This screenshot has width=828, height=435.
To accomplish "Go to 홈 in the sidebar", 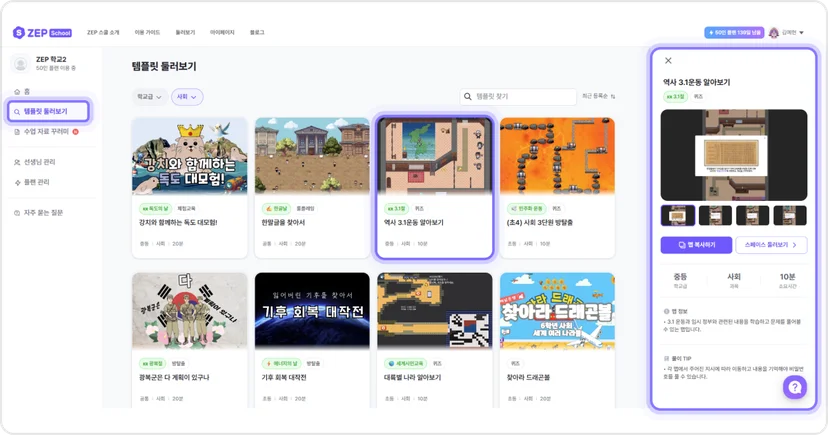I will tap(22, 92).
